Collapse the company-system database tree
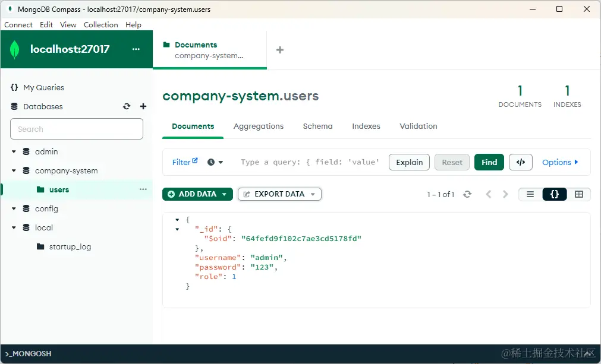The height and width of the screenshot is (364, 601). (x=14, y=170)
